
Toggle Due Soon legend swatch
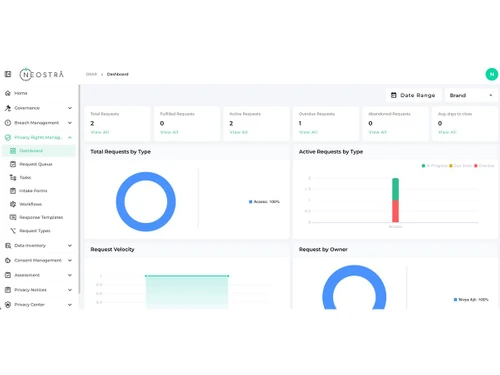451,166
